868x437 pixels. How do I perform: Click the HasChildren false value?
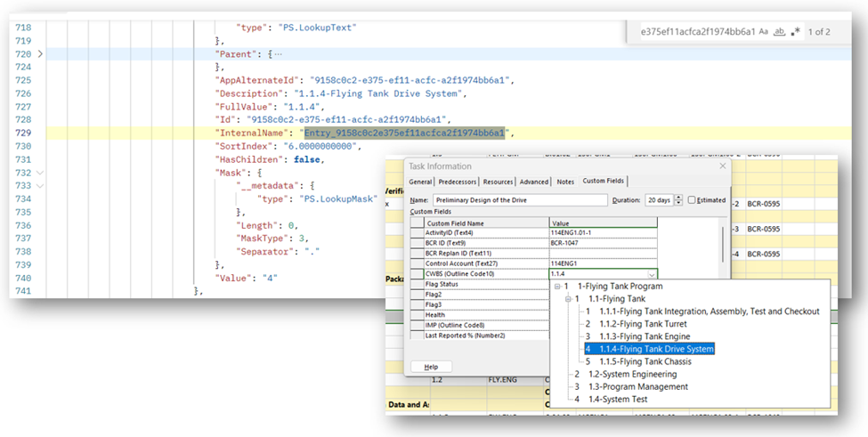[306, 159]
